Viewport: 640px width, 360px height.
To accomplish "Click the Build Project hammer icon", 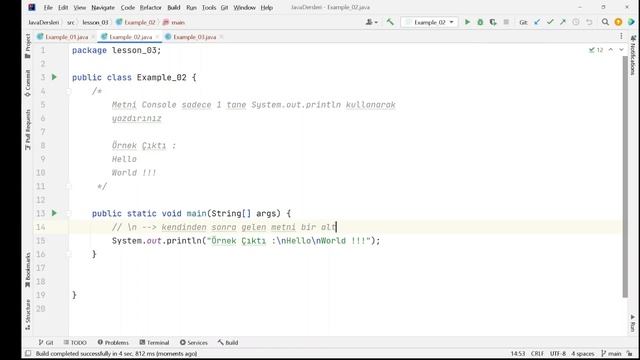I will [x=390, y=22].
